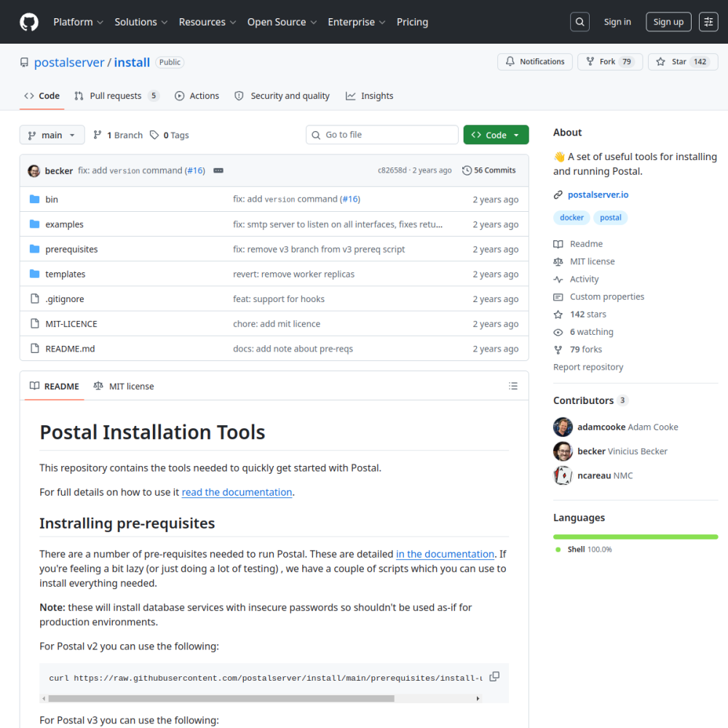Click Sign in
The height and width of the screenshot is (728, 728).
point(617,22)
